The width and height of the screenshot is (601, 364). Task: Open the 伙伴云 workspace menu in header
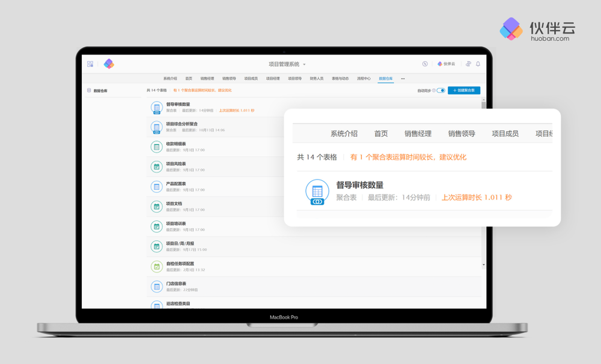click(446, 64)
